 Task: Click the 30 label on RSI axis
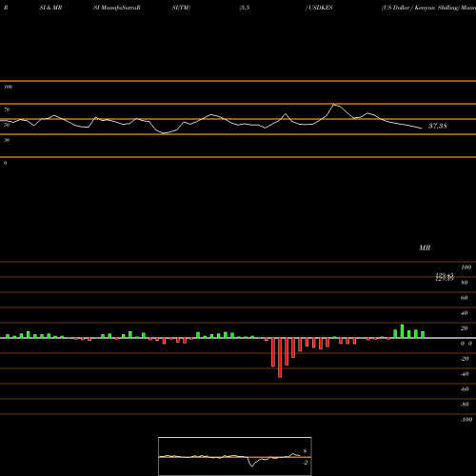(x=7, y=140)
